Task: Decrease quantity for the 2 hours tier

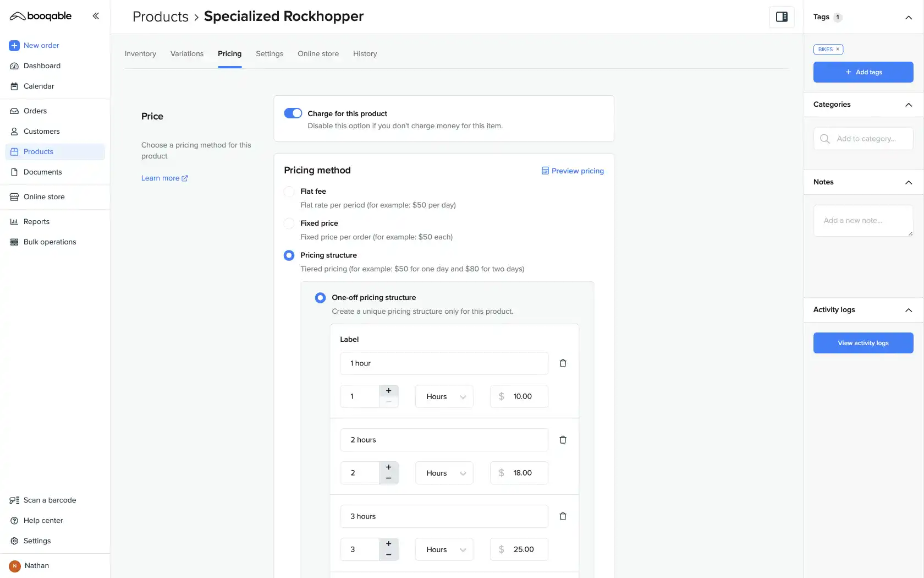Action: 388,479
